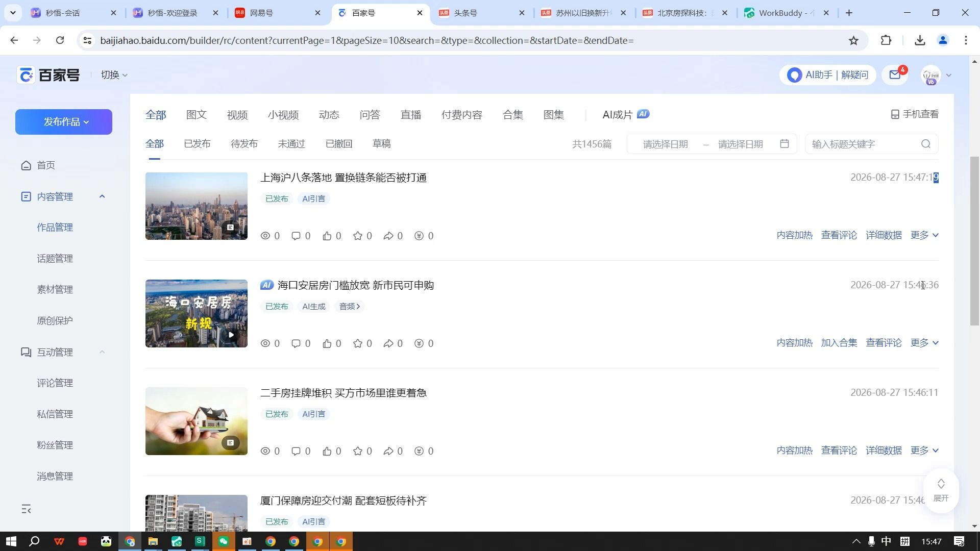The height and width of the screenshot is (551, 980).
Task: Open File Explorer from the taskbar
Action: click(x=153, y=541)
